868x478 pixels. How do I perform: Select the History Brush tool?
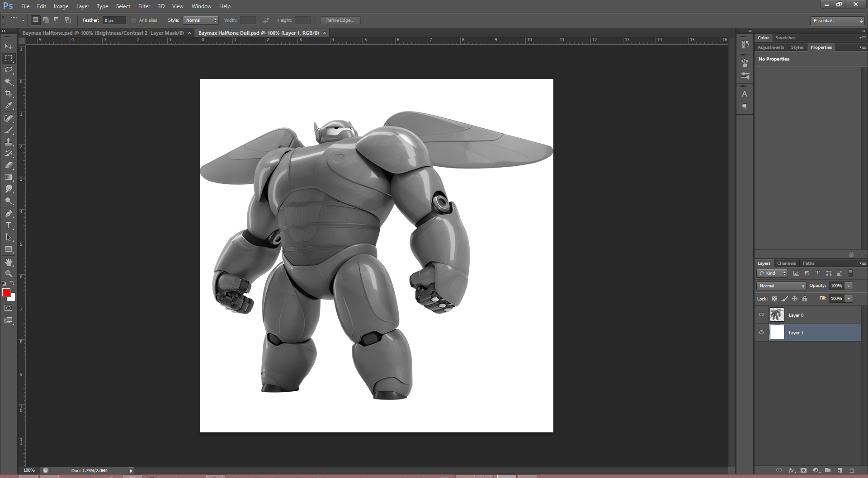coord(9,154)
